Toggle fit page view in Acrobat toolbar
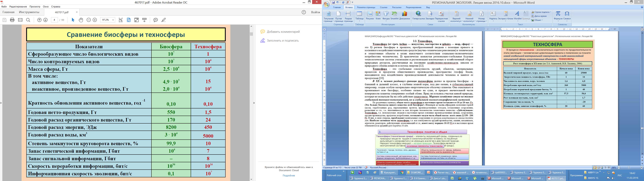Image resolution: width=644 pixels, height=181 pixels. click(128, 20)
